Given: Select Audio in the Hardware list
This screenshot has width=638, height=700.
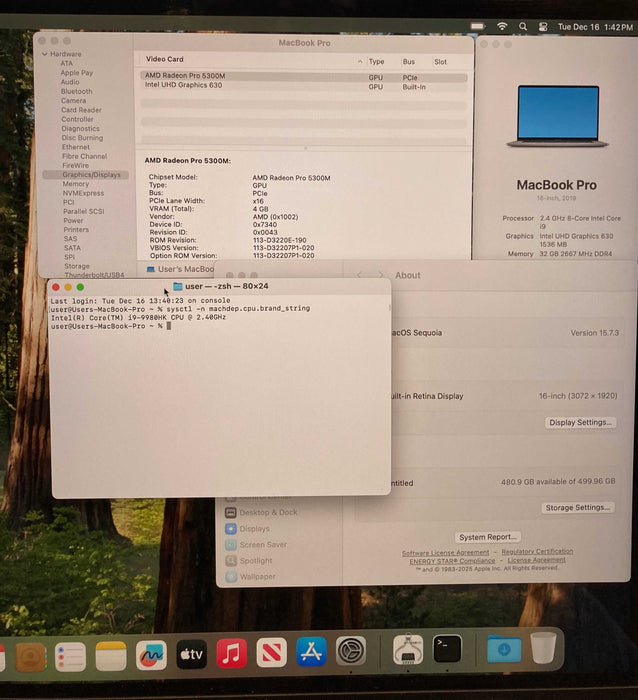Looking at the screenshot, I should tap(70, 82).
